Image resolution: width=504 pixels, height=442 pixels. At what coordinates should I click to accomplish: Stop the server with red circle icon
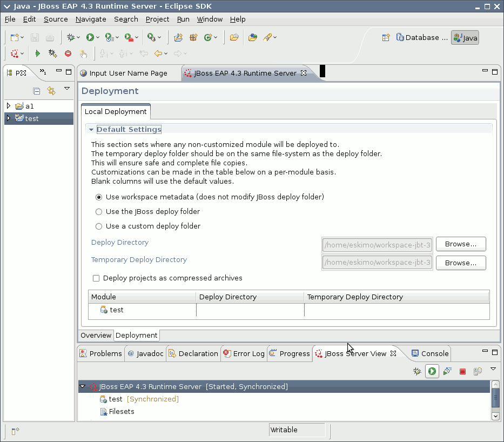(x=68, y=53)
